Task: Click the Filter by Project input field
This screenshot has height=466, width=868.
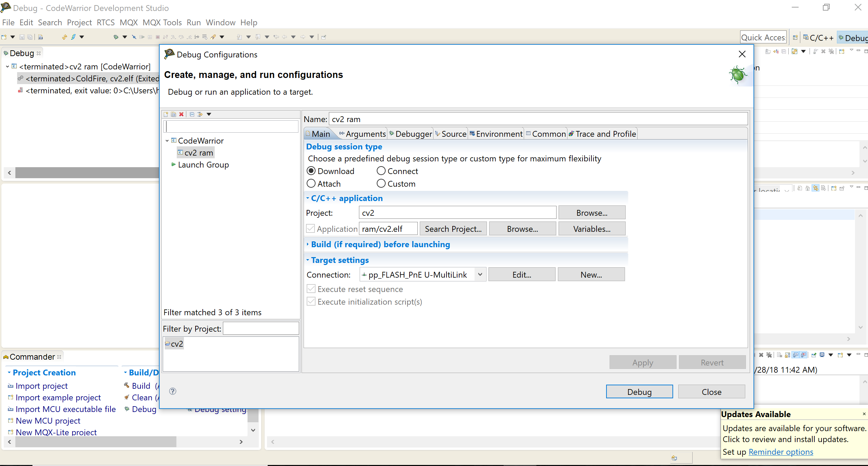Action: [x=261, y=329]
